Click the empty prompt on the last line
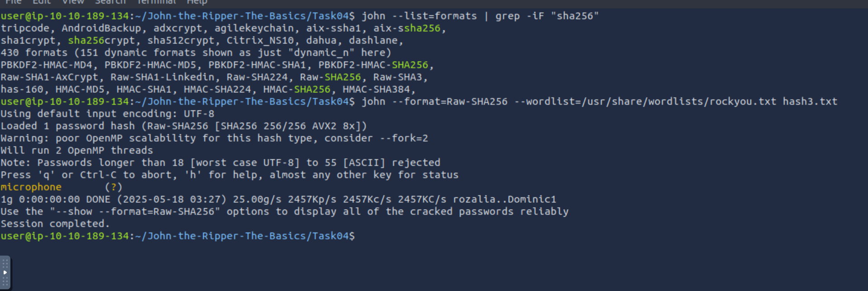Screen dimensions: 868x291 click(x=362, y=236)
